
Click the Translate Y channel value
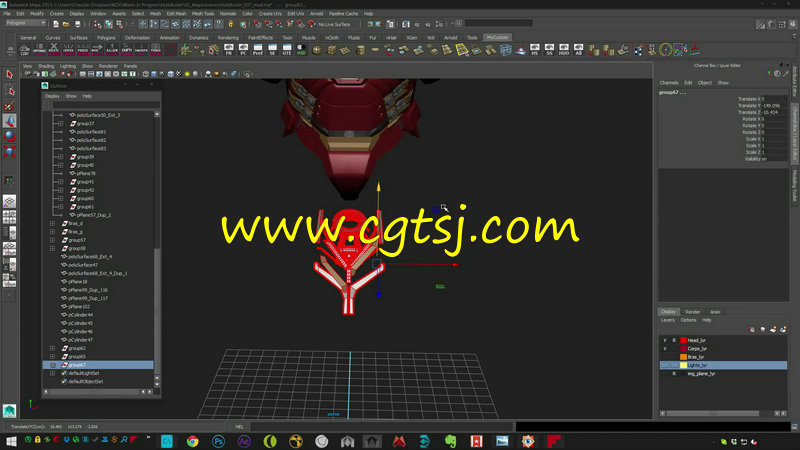[774, 106]
